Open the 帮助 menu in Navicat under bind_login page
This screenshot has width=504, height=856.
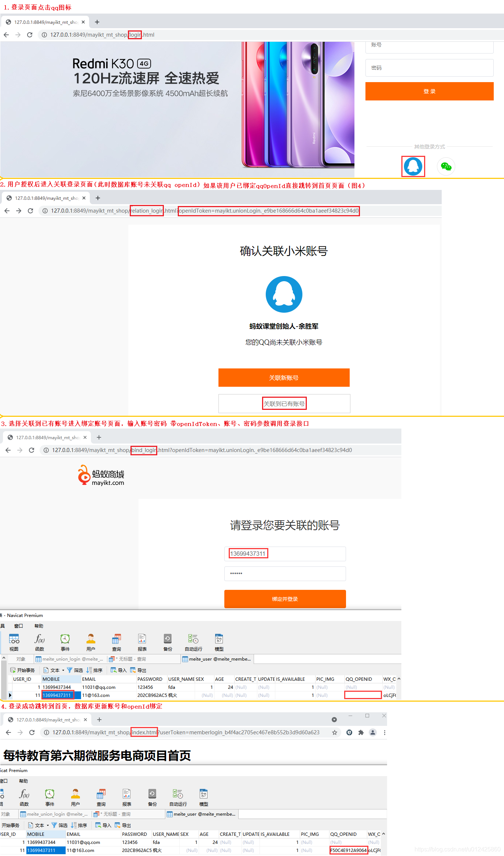[x=39, y=626]
